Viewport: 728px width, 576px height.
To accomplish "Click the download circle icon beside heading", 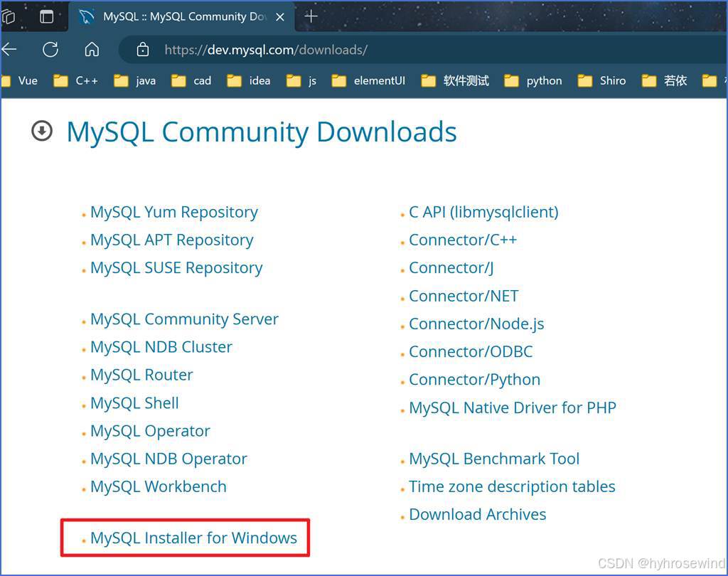I will click(x=42, y=131).
